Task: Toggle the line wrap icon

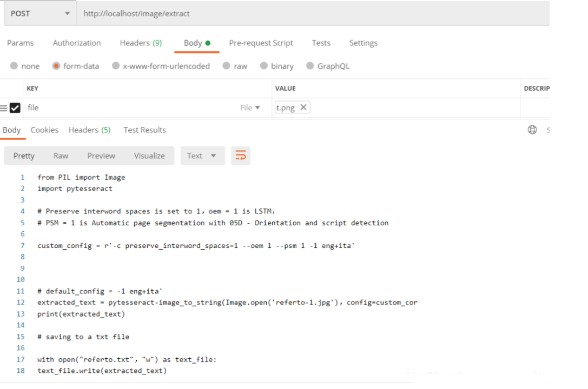Action: (241, 156)
